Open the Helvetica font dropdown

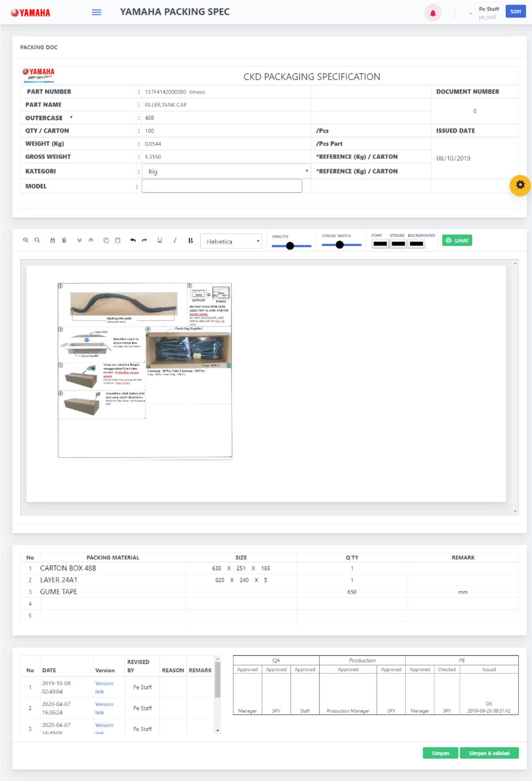coord(231,241)
